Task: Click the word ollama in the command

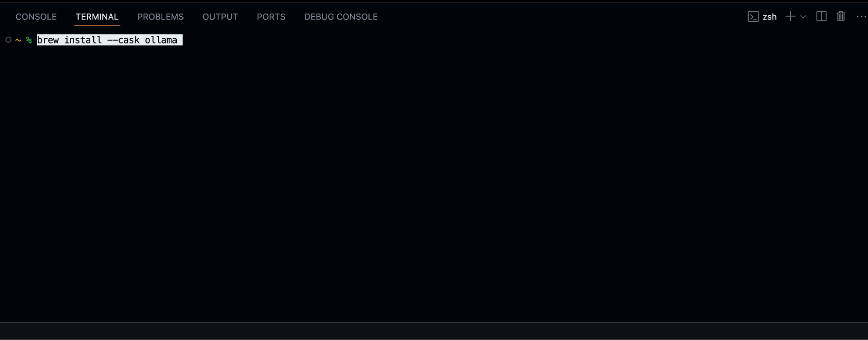Action: point(161,40)
